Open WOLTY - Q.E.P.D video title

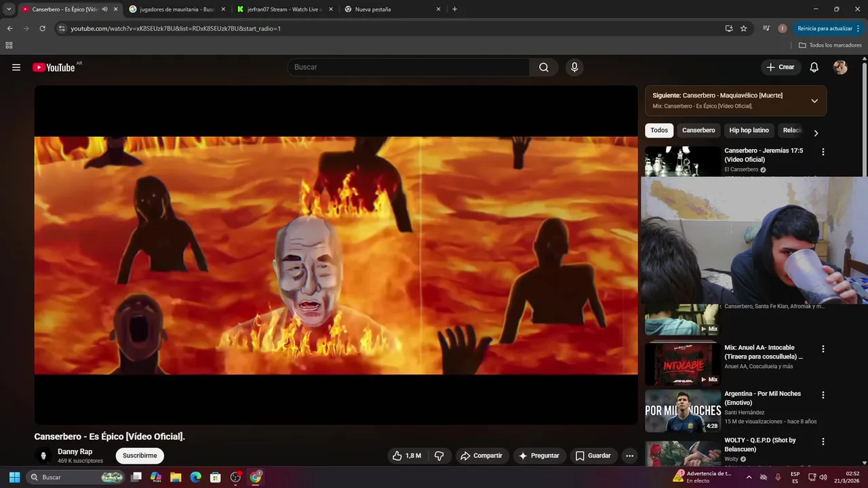759,445
